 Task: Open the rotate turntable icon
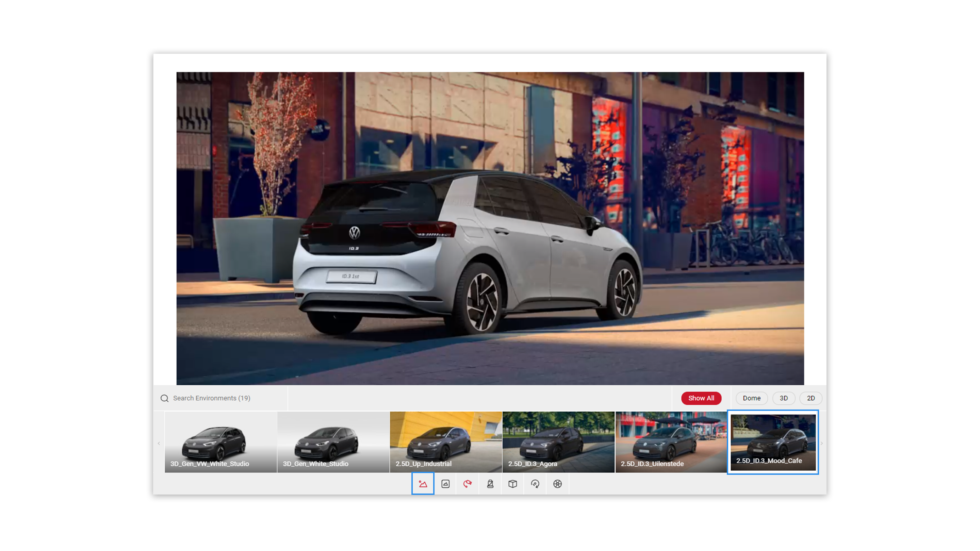535,484
